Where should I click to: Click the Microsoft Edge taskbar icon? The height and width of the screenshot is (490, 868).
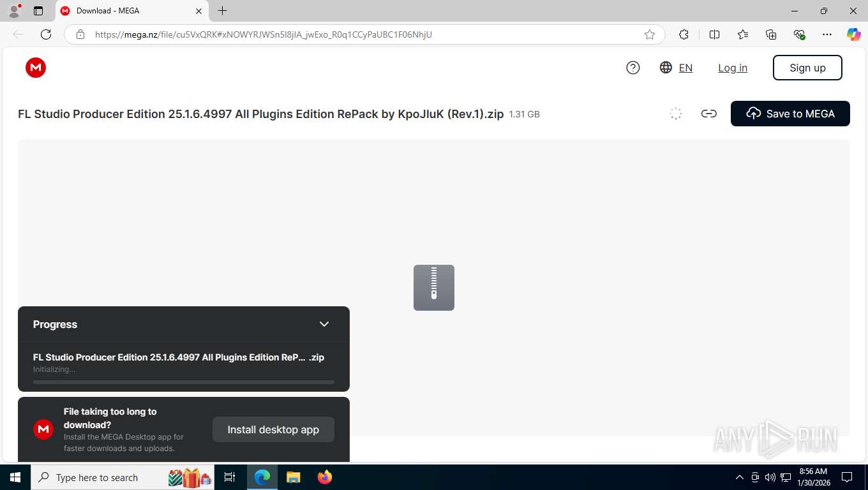(262, 477)
